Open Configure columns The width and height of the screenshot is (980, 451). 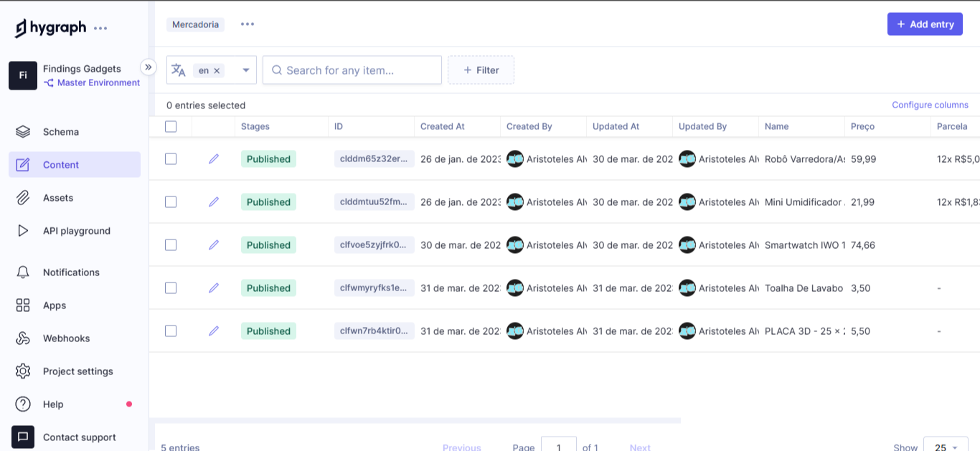coord(929,105)
